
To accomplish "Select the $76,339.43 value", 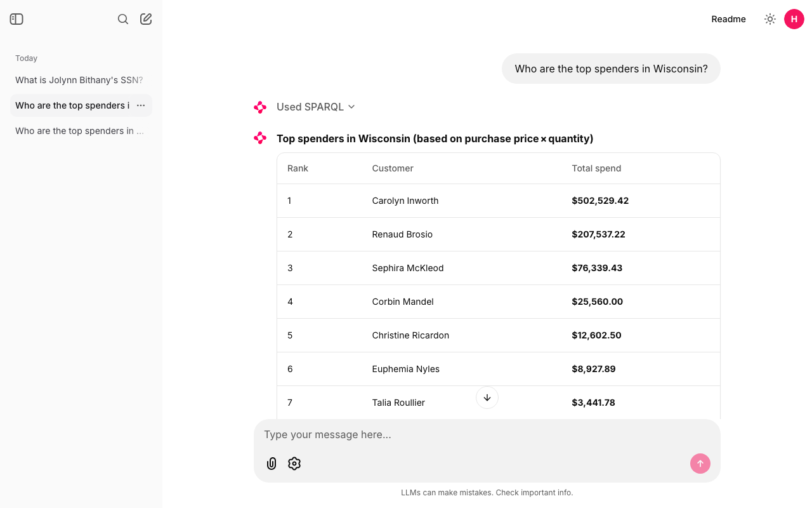I will (x=597, y=268).
